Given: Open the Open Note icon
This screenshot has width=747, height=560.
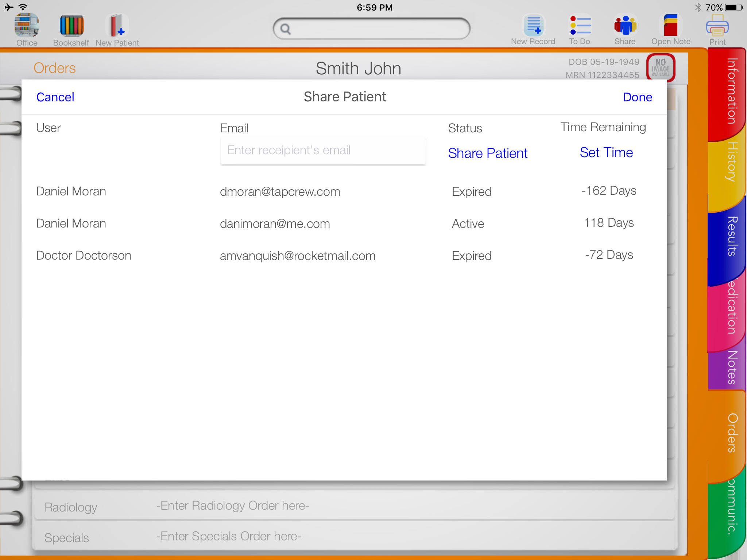Looking at the screenshot, I should (x=671, y=25).
